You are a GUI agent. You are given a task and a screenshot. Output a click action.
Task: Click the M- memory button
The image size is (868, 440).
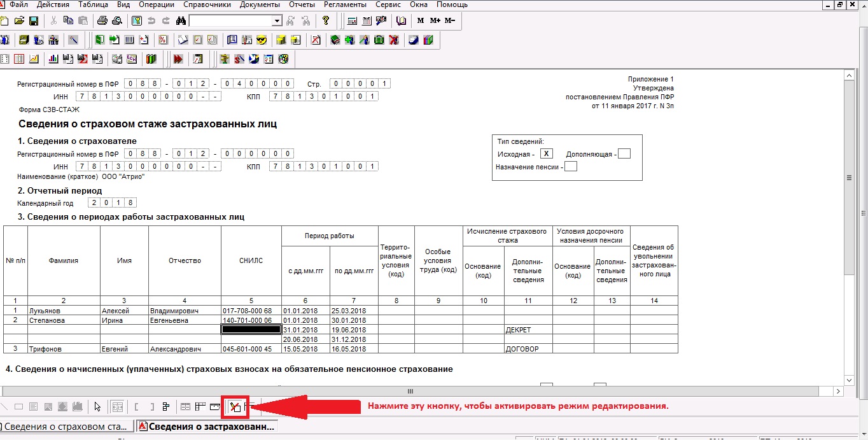pyautogui.click(x=450, y=21)
